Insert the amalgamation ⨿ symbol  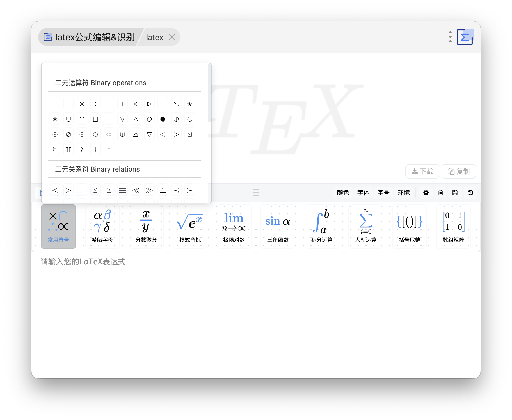tap(68, 150)
